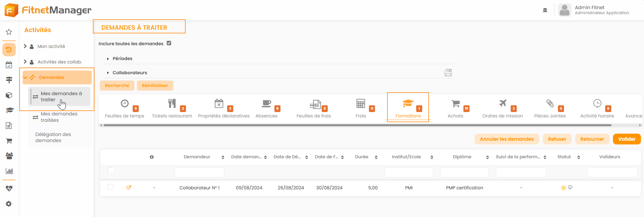
Task: Switch to the Absences tab
Action: click(266, 109)
